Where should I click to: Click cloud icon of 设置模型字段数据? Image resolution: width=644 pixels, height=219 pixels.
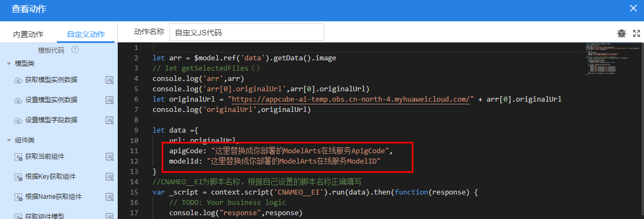coord(18,121)
